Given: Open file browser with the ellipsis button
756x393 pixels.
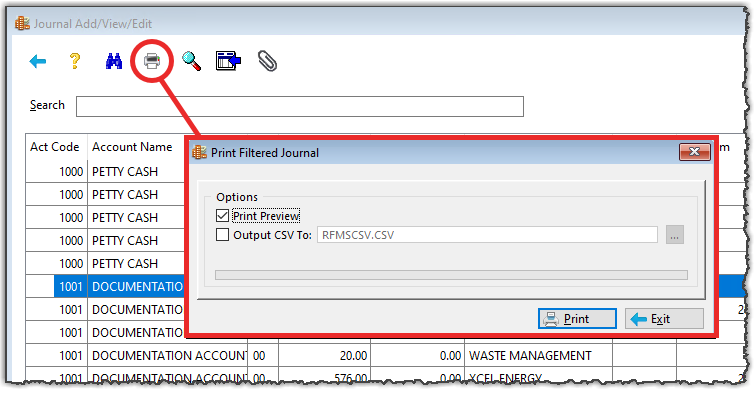Looking at the screenshot, I should 675,235.
